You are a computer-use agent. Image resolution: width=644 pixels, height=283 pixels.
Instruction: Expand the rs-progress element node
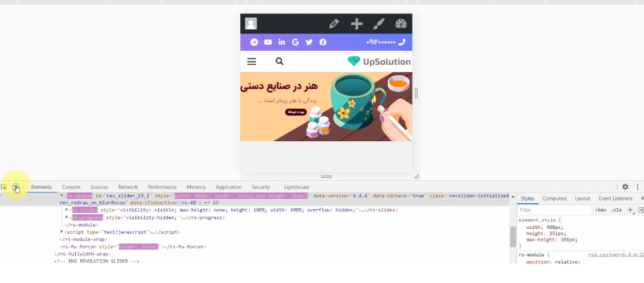tap(67, 217)
